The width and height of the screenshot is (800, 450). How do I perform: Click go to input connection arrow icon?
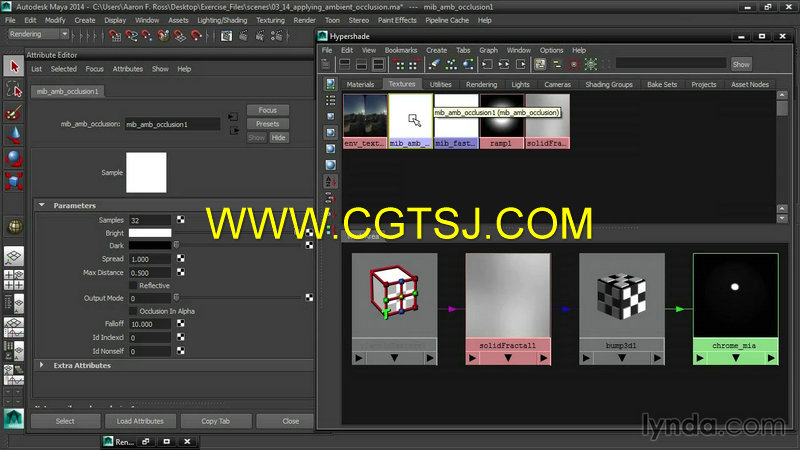(233, 117)
